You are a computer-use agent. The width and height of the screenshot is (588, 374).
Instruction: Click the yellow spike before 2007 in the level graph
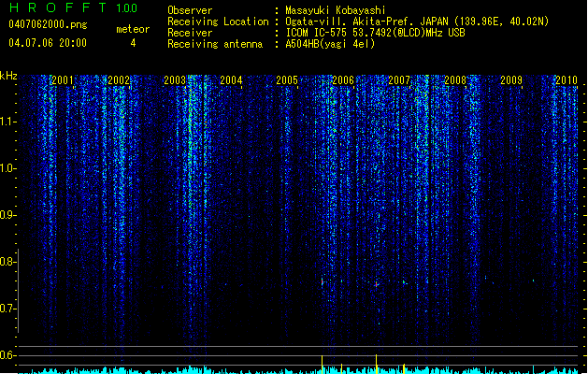point(376,364)
